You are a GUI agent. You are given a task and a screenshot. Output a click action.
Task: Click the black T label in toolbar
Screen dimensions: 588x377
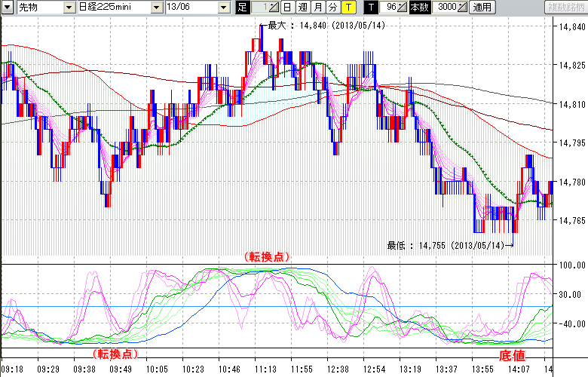(370, 8)
